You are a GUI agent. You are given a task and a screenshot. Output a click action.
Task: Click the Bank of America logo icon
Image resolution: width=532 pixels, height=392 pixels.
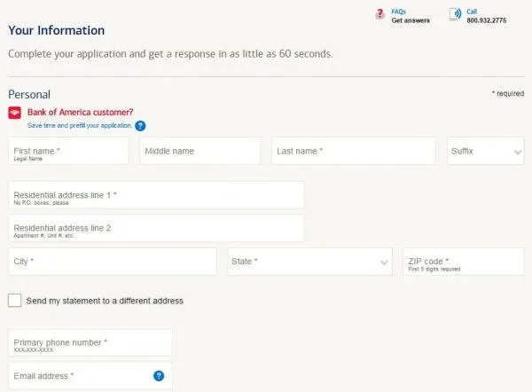14,113
